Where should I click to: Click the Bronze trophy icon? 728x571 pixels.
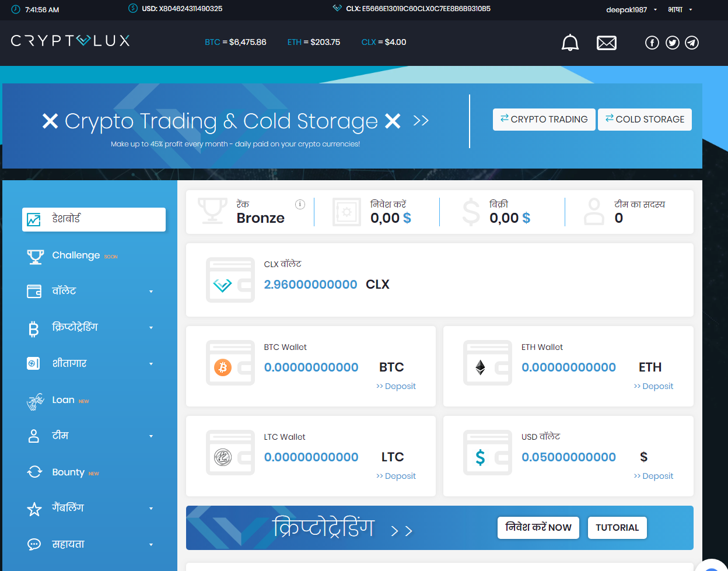[x=213, y=211]
